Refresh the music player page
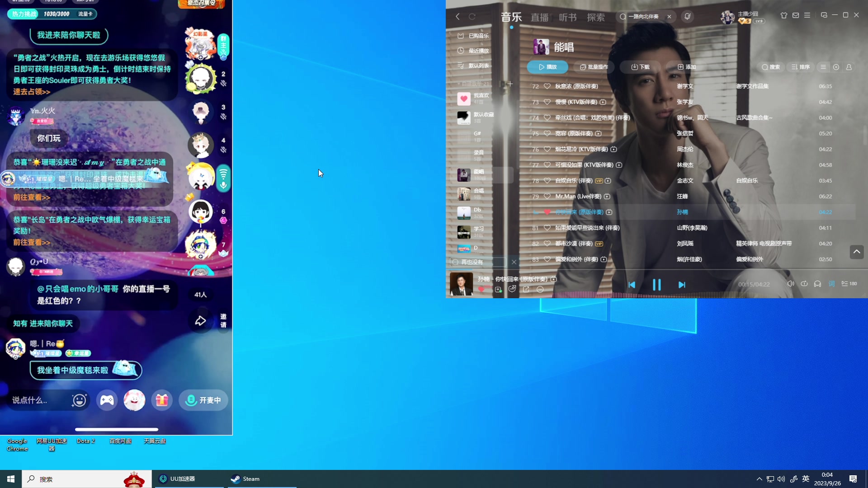Image resolution: width=868 pixels, height=488 pixels. pos(472,17)
